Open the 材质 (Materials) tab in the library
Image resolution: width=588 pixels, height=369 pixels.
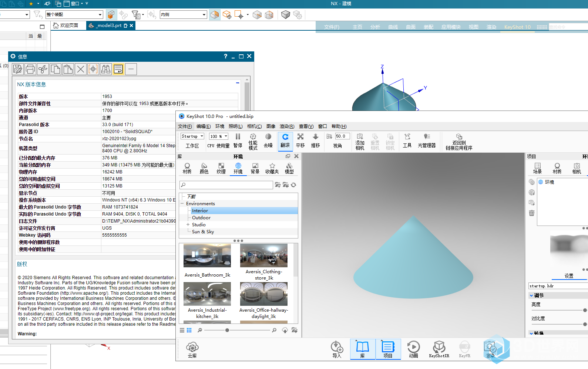(187, 169)
